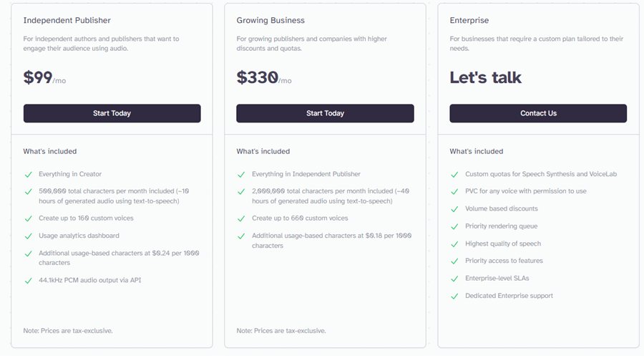
Task: Click checkmark beside Enterprise-level SLAs
Action: (454, 279)
